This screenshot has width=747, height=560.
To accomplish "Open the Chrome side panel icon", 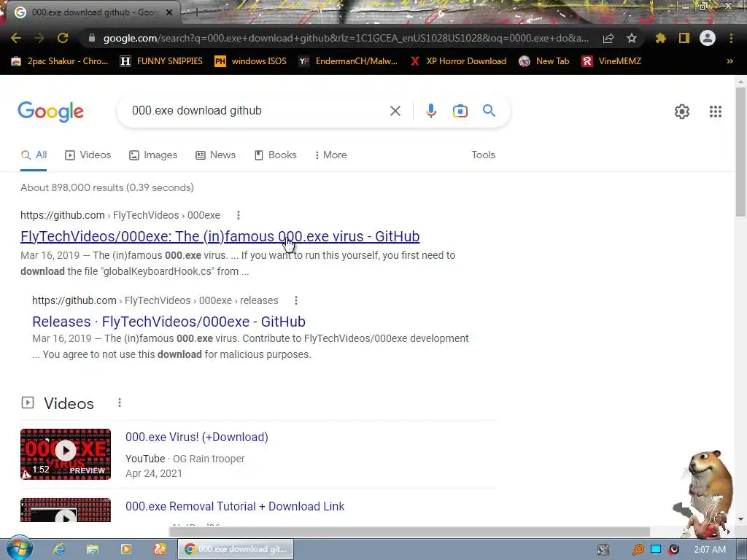I will [684, 38].
